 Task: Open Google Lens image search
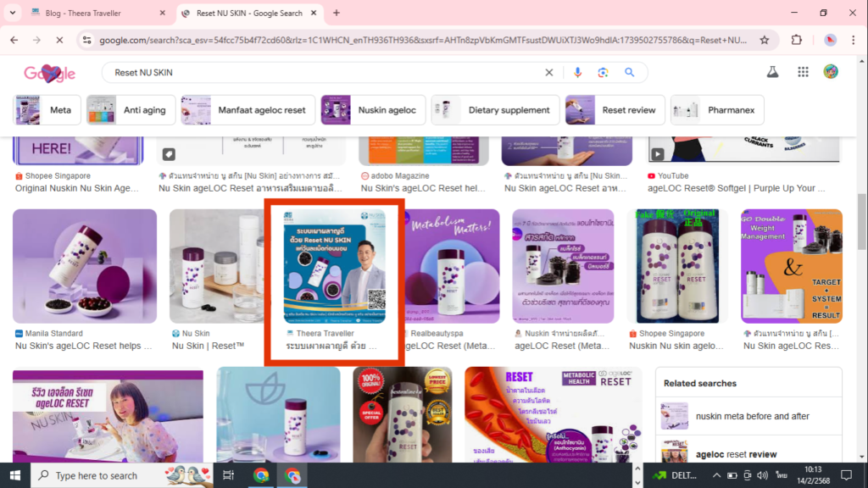pyautogui.click(x=603, y=73)
